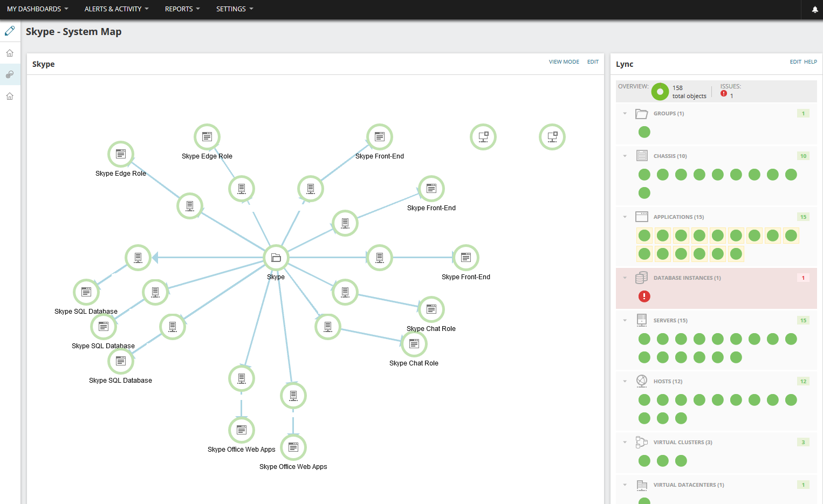Click the Lync panel Help link
This screenshot has width=823, height=504.
(811, 62)
